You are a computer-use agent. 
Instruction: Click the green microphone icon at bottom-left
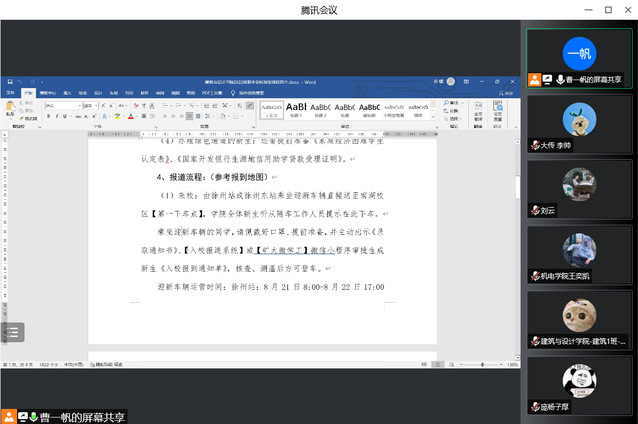coord(34,415)
